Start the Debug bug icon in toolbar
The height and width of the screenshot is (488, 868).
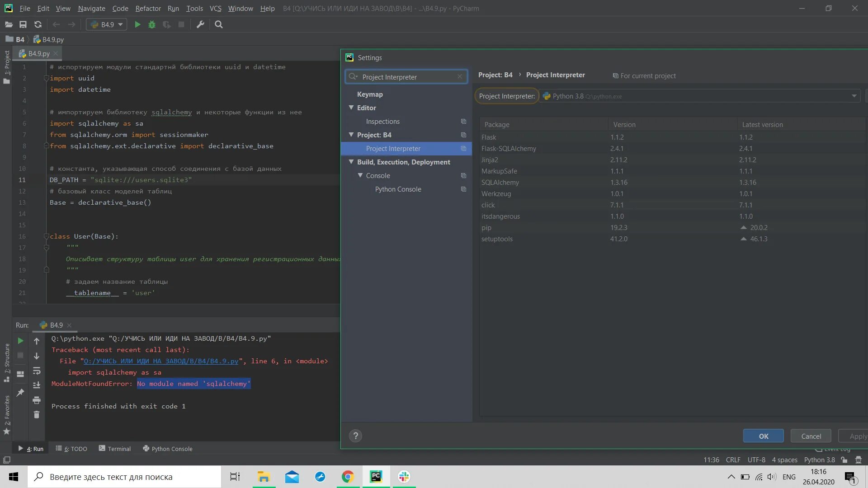152,24
